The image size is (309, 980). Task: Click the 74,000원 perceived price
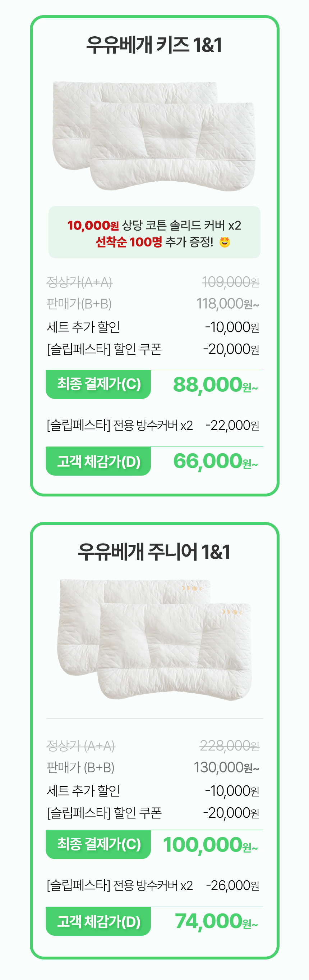pos(216,922)
